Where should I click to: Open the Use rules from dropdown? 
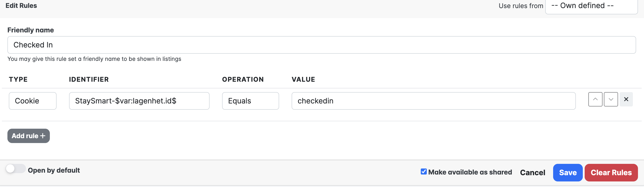click(591, 6)
